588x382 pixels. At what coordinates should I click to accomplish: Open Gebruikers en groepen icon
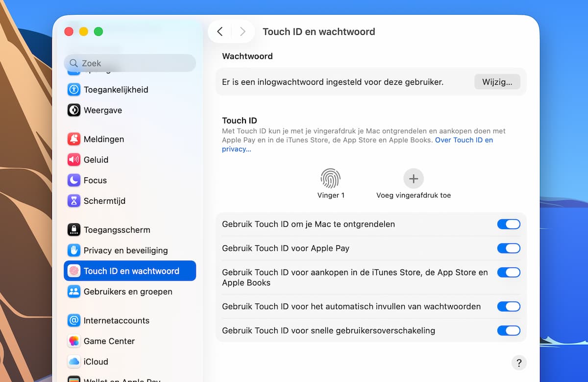click(x=74, y=291)
